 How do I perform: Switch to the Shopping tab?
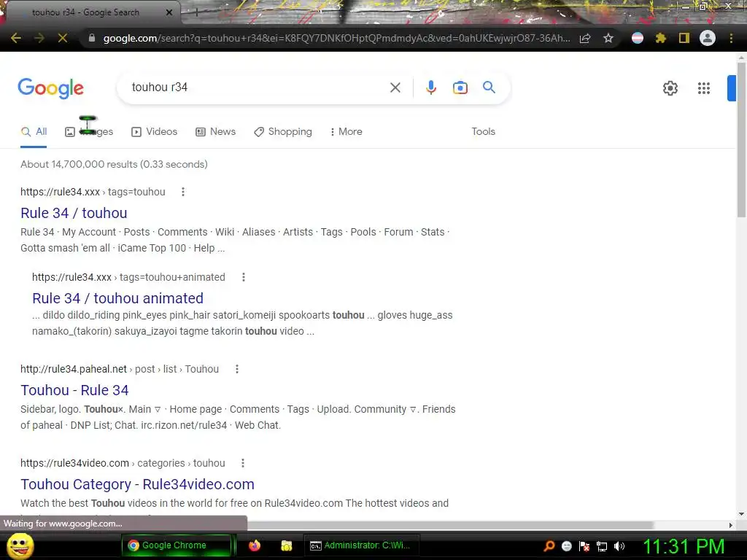[x=283, y=132]
